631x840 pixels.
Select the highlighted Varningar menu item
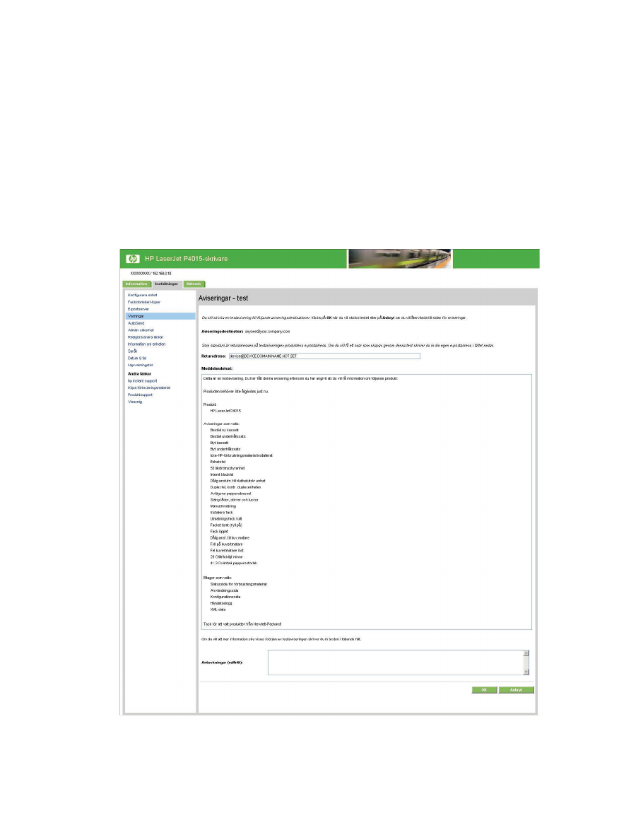(160, 316)
